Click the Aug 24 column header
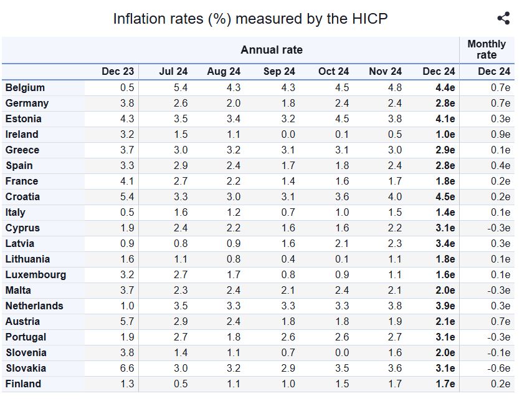 coord(224,71)
